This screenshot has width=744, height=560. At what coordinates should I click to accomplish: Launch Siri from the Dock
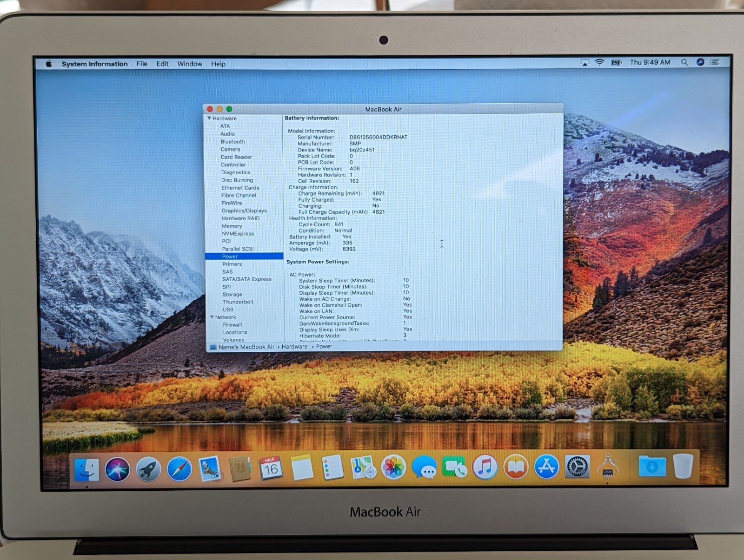click(x=117, y=469)
